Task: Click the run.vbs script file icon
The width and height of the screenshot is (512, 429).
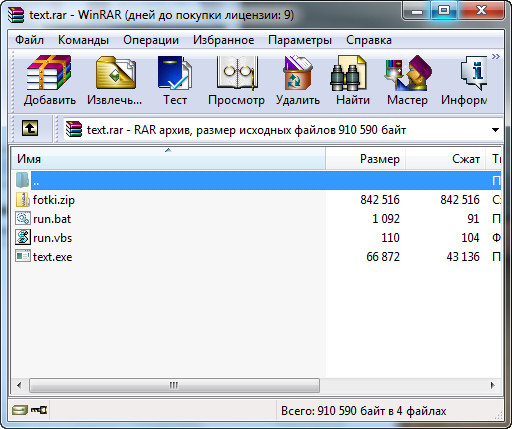Action: point(23,237)
